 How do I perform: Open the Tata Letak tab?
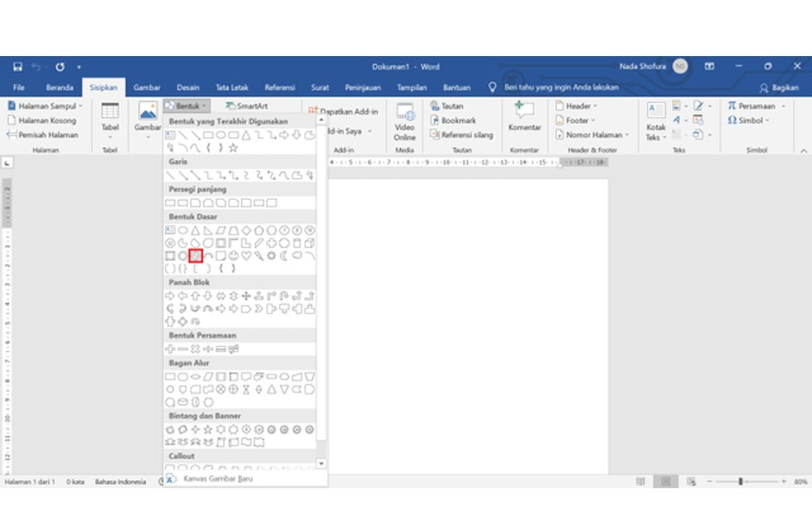coord(231,88)
